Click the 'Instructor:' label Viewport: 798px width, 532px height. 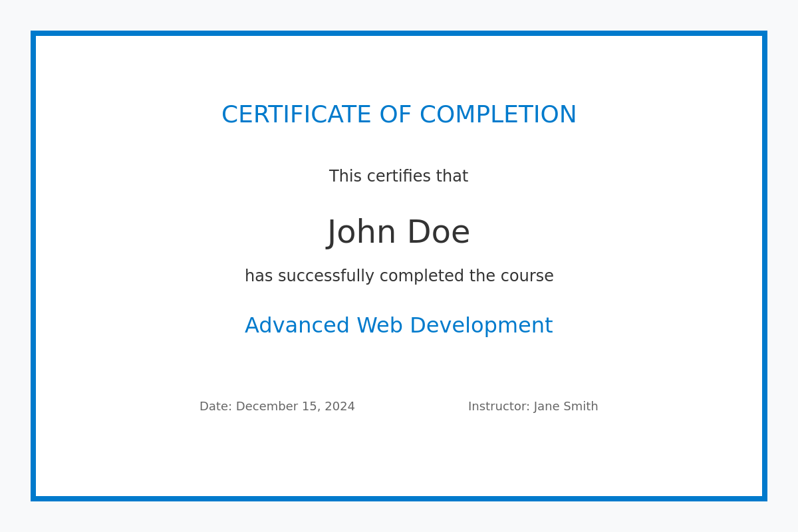coord(499,406)
